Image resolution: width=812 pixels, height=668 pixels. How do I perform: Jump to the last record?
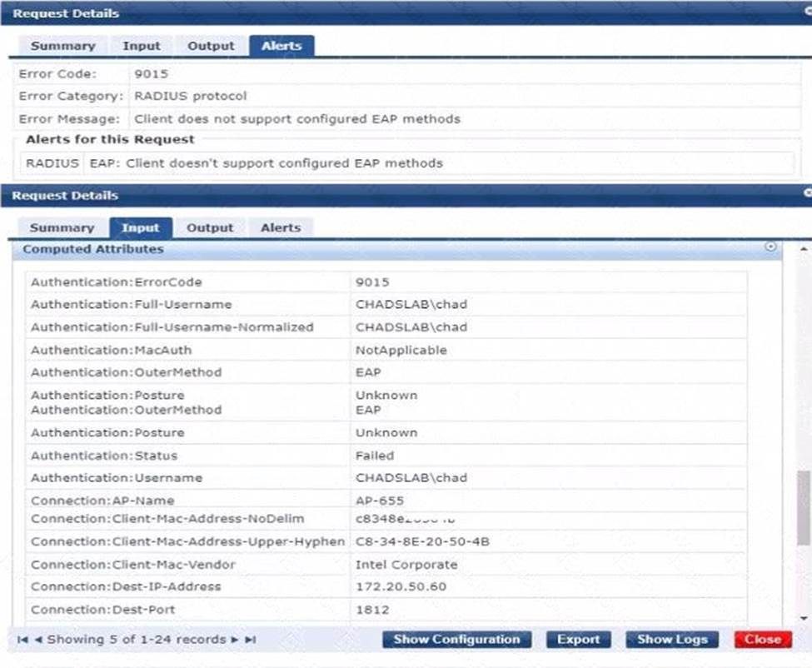[x=251, y=640]
